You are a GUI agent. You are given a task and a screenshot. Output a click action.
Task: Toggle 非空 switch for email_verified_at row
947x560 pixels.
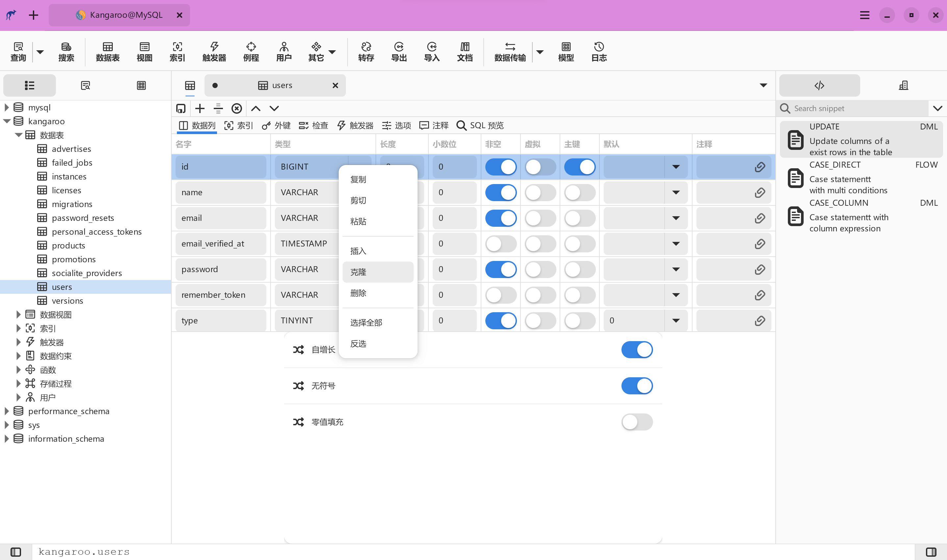pos(500,244)
